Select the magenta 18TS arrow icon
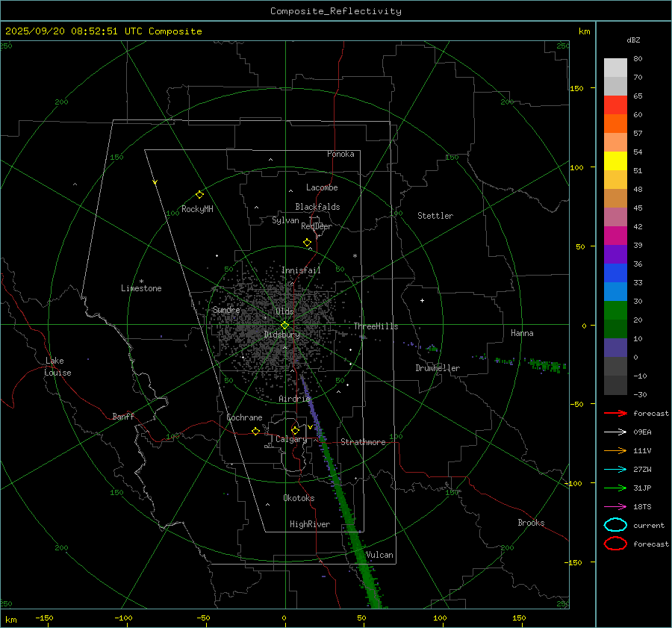The image size is (672, 628). 615,506
